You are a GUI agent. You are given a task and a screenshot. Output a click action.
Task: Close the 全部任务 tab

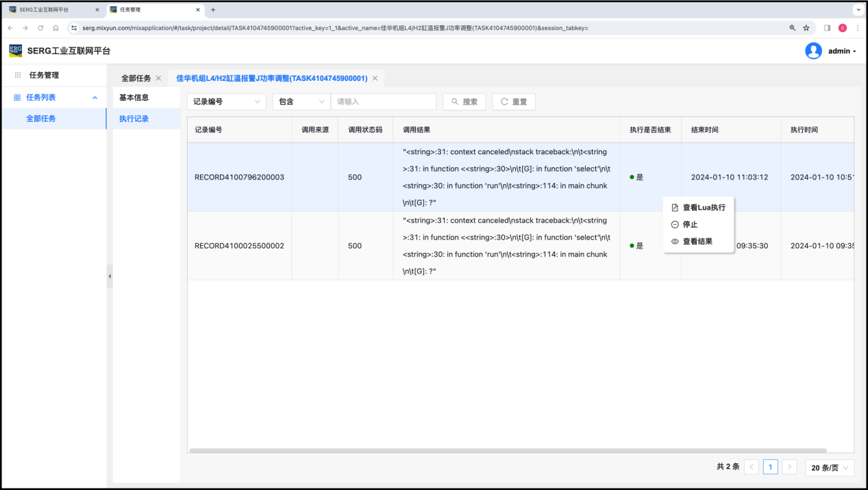[x=158, y=78]
